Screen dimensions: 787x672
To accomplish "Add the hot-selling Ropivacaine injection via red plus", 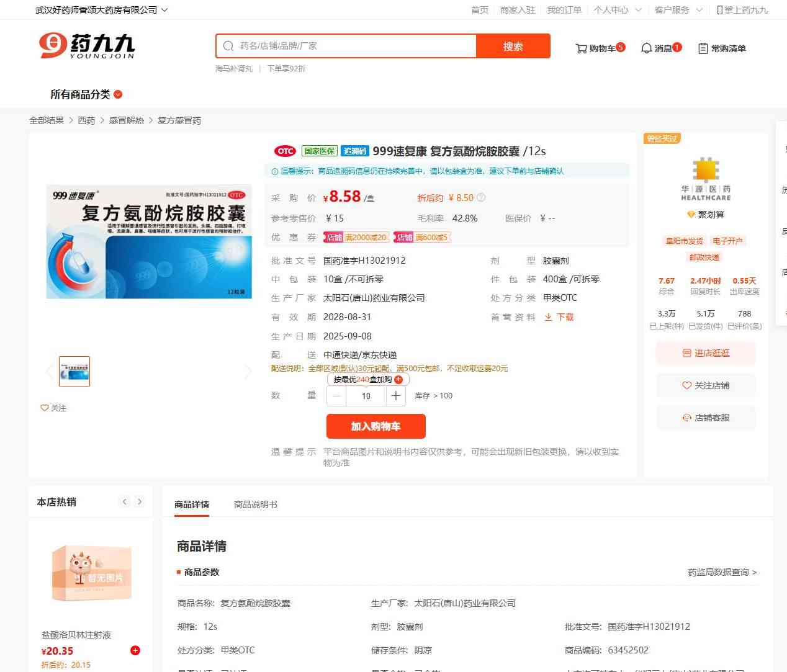I will click(x=135, y=650).
